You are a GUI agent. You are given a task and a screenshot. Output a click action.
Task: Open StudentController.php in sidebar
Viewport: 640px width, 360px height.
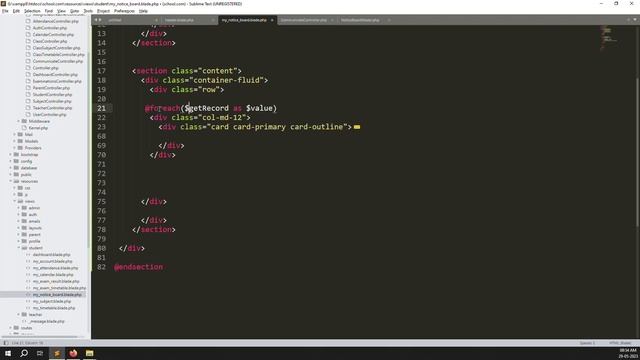tap(52, 95)
